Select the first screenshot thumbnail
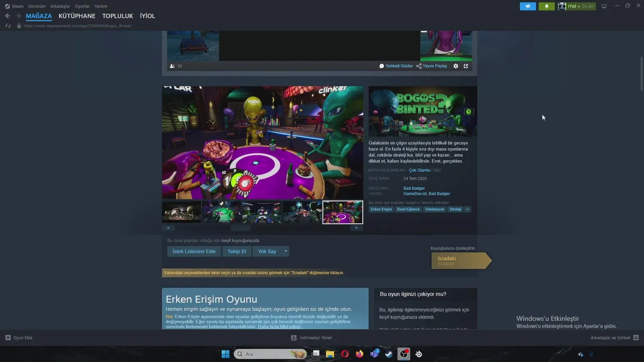Screen dimensions: 644x362 click(x=182, y=212)
